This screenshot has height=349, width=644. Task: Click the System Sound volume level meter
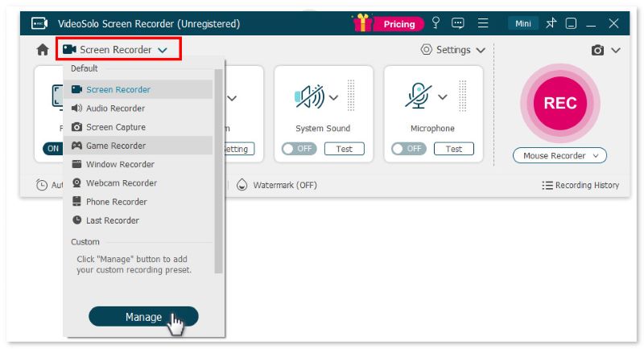[x=351, y=95]
